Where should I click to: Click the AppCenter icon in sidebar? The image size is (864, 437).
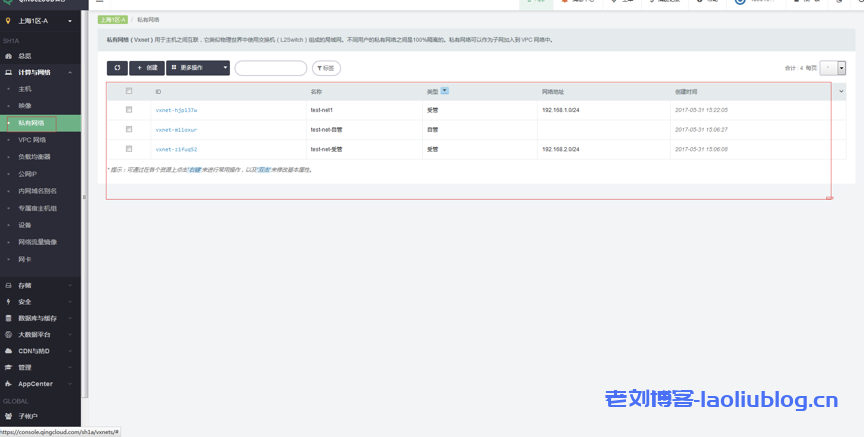[8, 383]
